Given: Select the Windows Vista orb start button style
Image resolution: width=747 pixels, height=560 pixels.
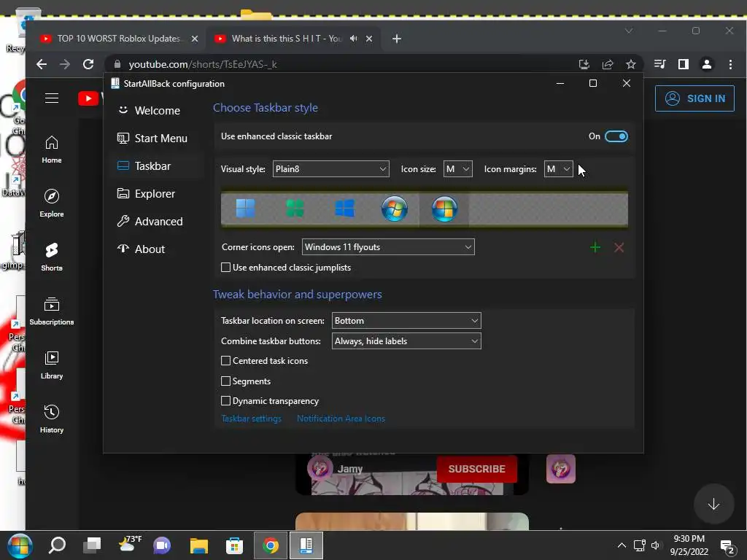Looking at the screenshot, I should 444,209.
